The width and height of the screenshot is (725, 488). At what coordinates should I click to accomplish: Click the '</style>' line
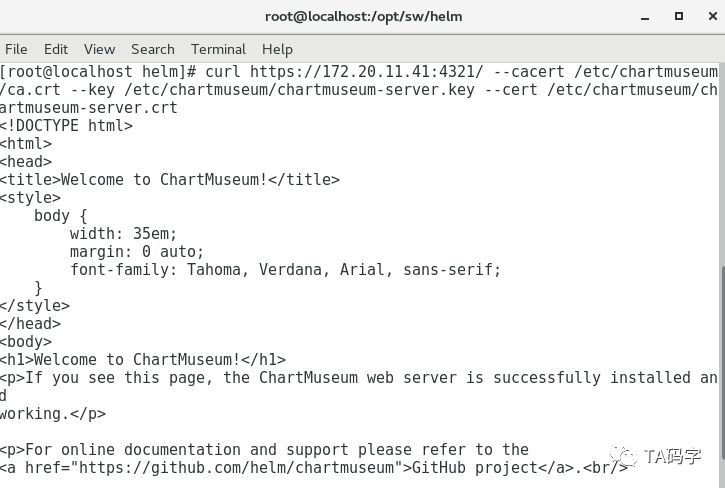pos(35,306)
